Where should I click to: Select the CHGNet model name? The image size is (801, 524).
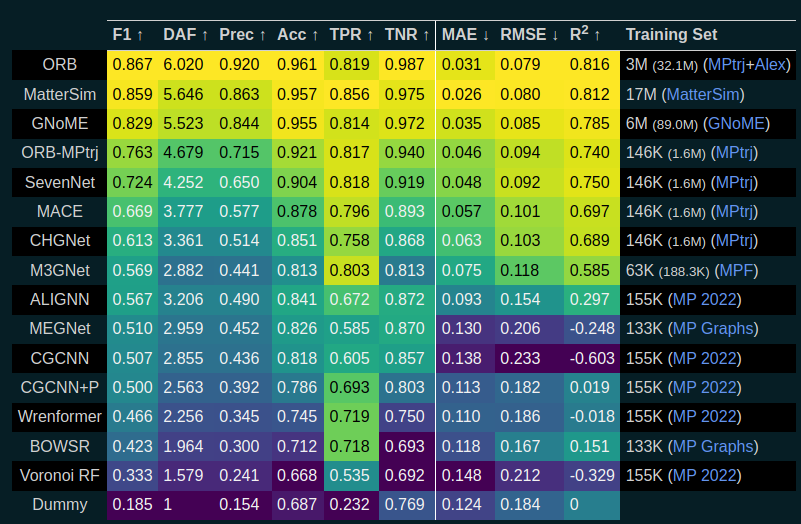pyautogui.click(x=60, y=241)
